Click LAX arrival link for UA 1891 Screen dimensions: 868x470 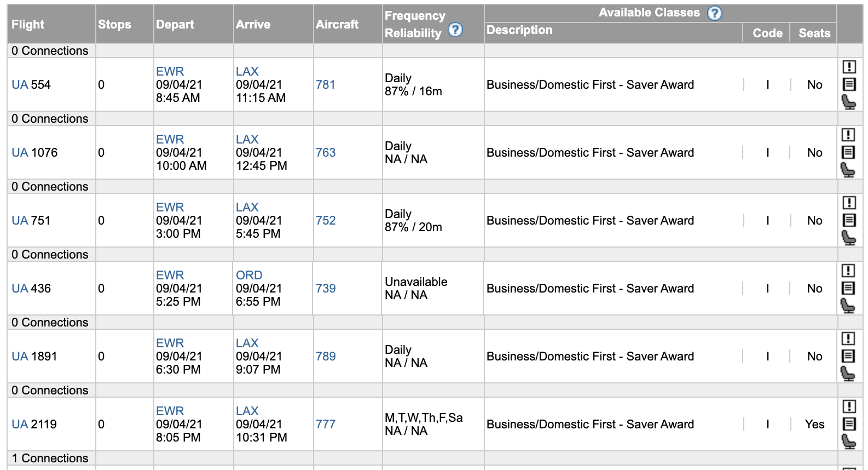click(247, 343)
